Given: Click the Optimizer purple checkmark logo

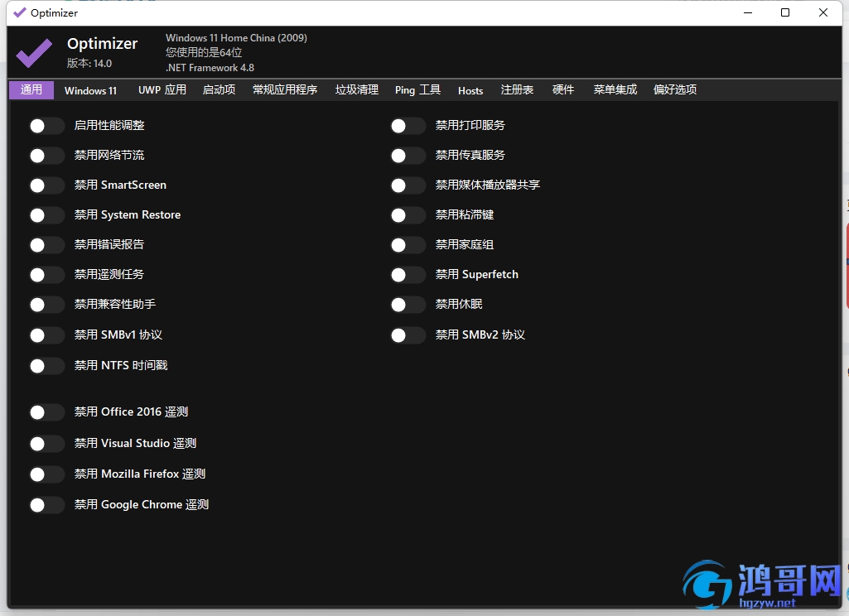Looking at the screenshot, I should pyautogui.click(x=34, y=52).
